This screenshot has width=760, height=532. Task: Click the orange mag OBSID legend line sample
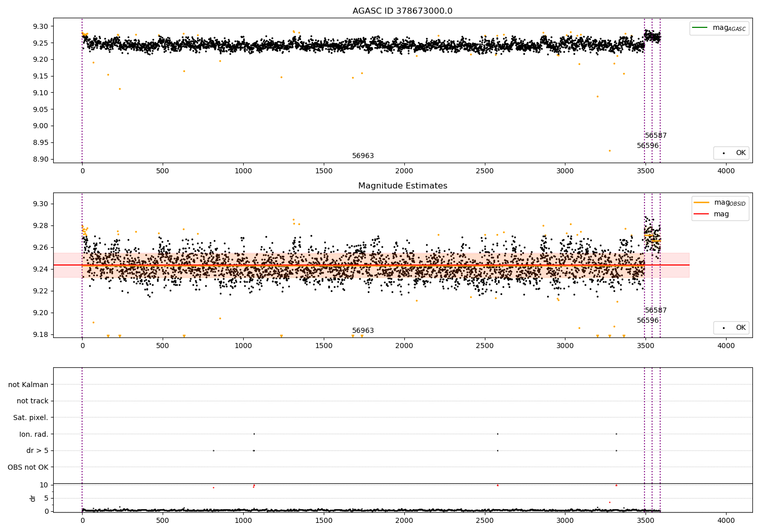[x=702, y=202]
